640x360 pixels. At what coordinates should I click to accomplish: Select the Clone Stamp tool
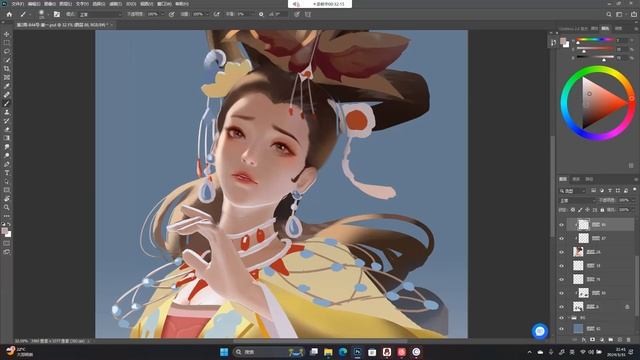click(7, 112)
